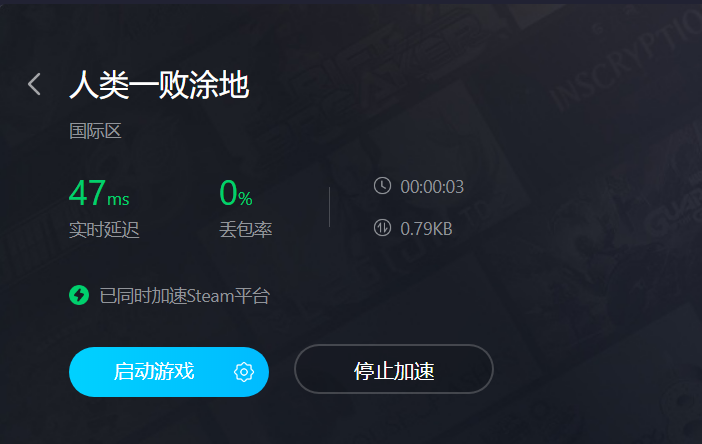
Task: Click the 0% packet loss value
Action: (236, 193)
